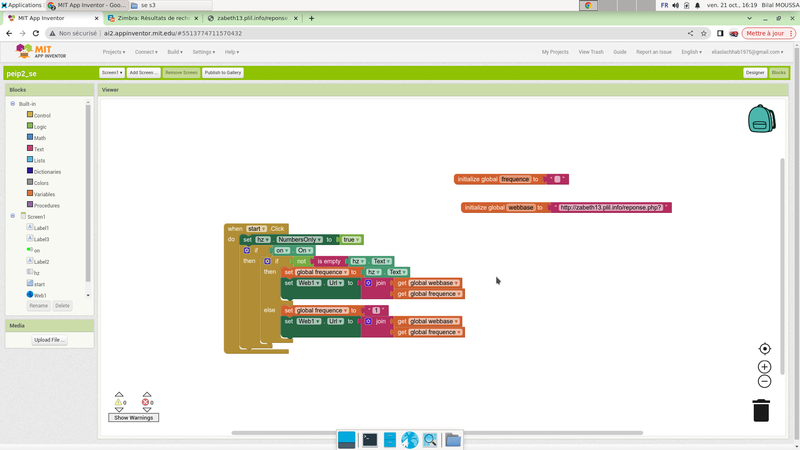800x450 pixels.
Task: Click the Upload File button
Action: [x=49, y=340]
